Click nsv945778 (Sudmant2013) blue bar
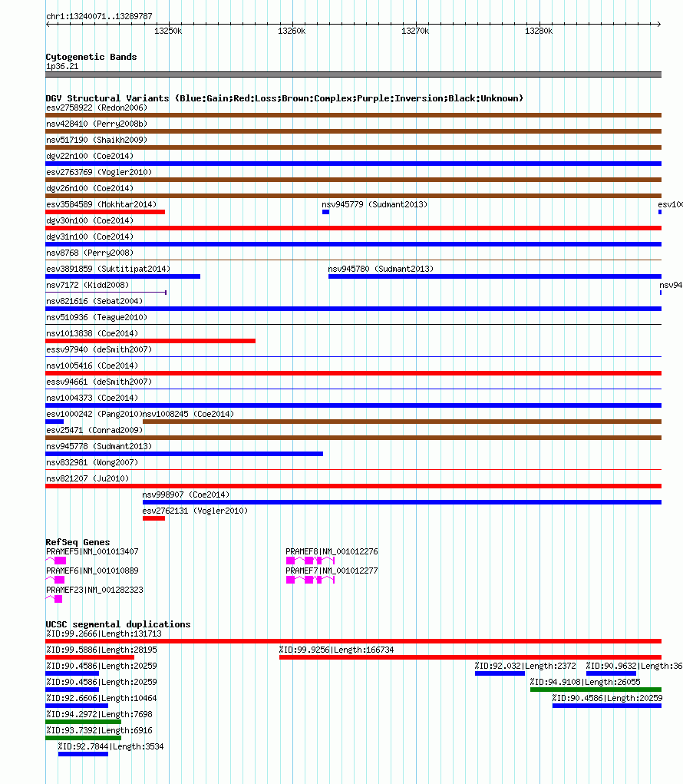 pyautogui.click(x=184, y=454)
